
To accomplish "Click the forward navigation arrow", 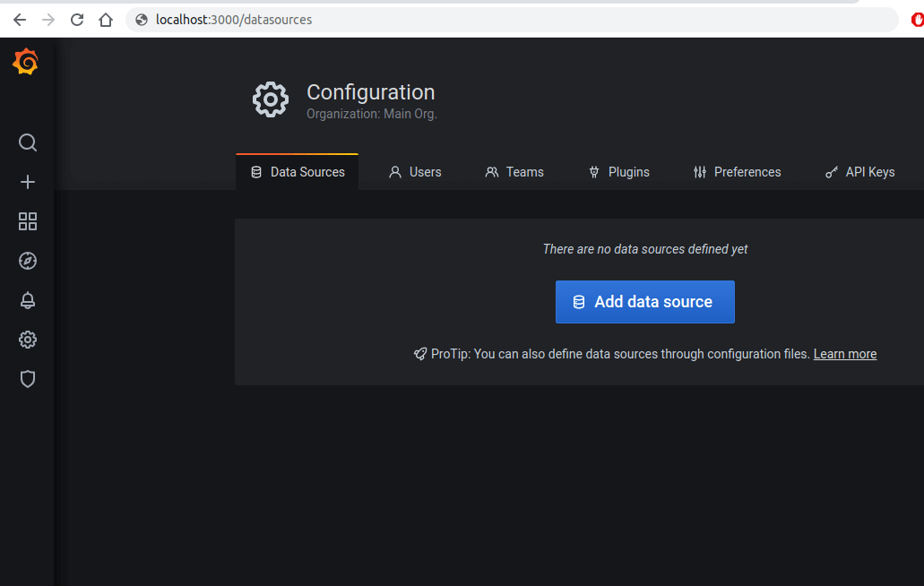I will pyautogui.click(x=48, y=20).
